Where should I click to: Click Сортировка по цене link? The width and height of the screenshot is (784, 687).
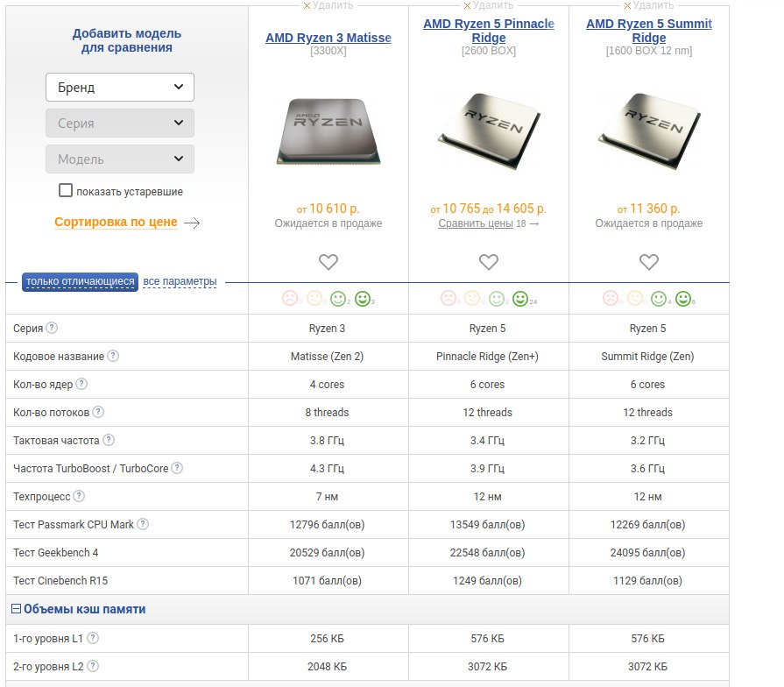click(x=116, y=222)
